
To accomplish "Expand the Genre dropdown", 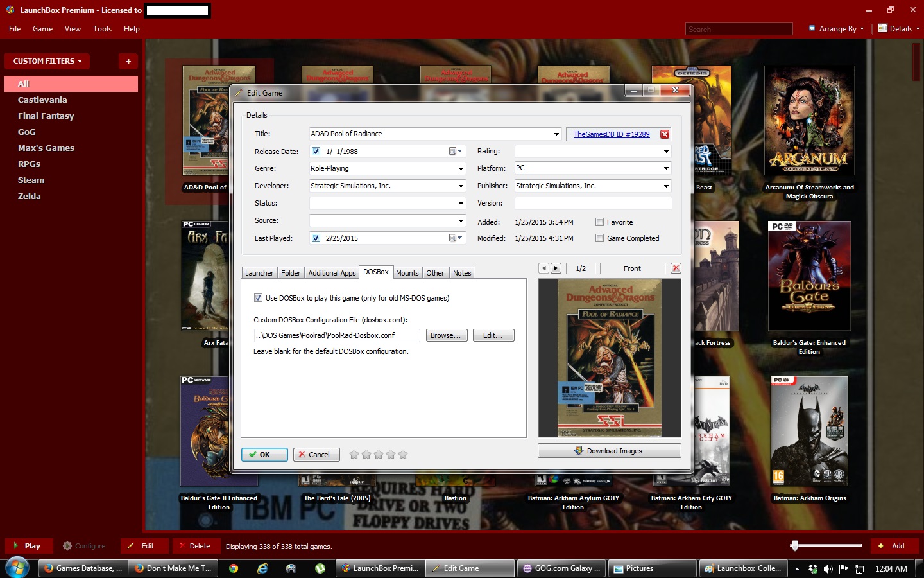I will click(x=461, y=169).
